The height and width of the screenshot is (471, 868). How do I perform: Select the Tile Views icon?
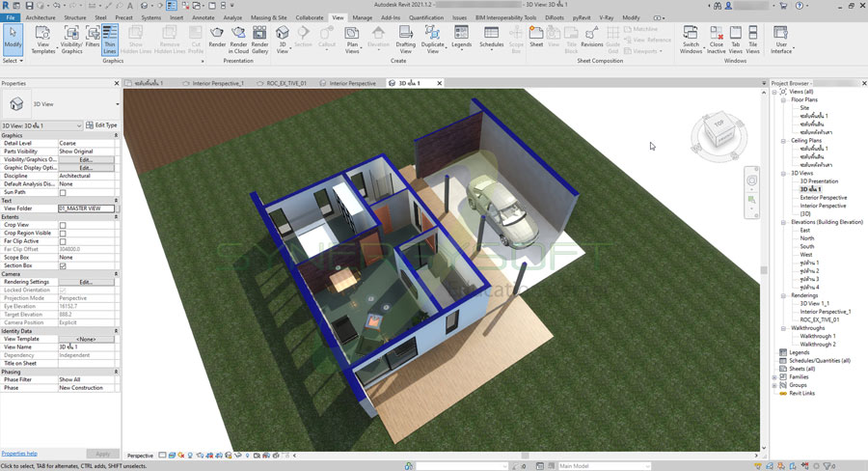pyautogui.click(x=753, y=39)
